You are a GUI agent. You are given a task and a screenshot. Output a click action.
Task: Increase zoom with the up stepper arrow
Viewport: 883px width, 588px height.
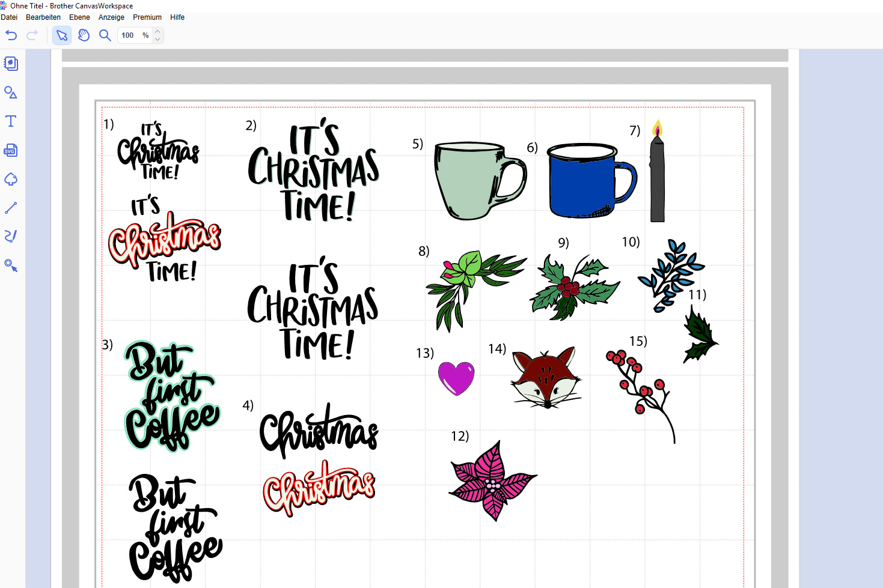[x=157, y=32]
